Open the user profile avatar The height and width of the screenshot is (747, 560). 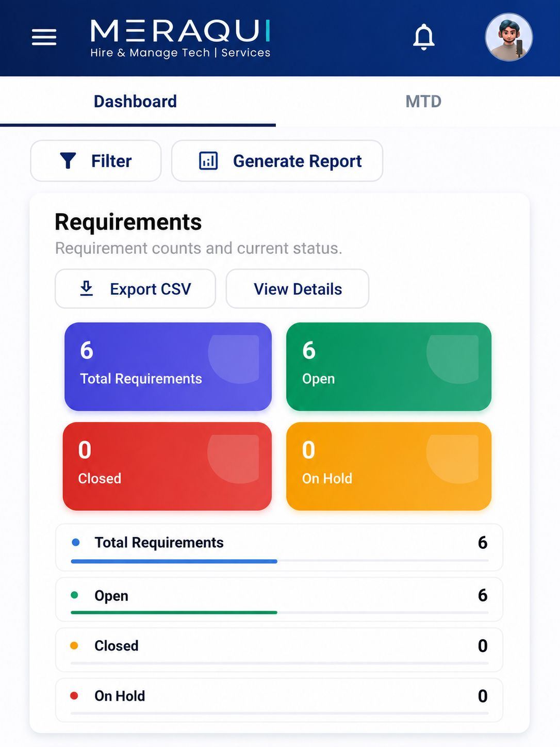click(x=508, y=37)
